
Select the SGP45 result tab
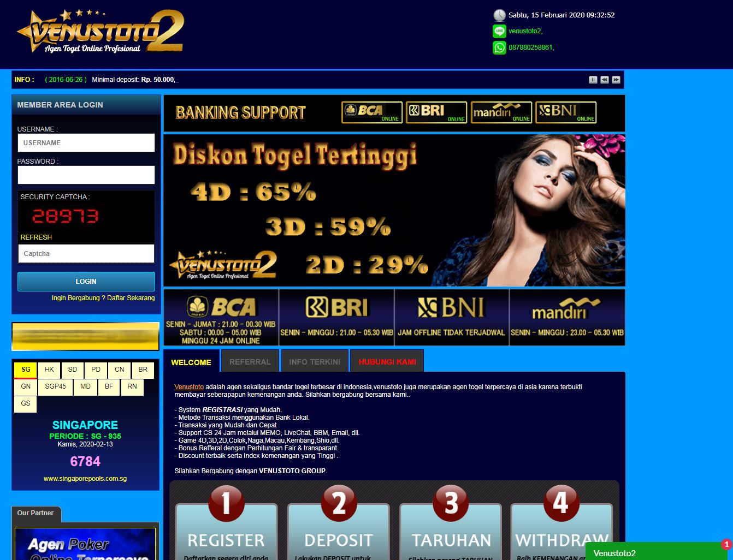click(x=55, y=386)
